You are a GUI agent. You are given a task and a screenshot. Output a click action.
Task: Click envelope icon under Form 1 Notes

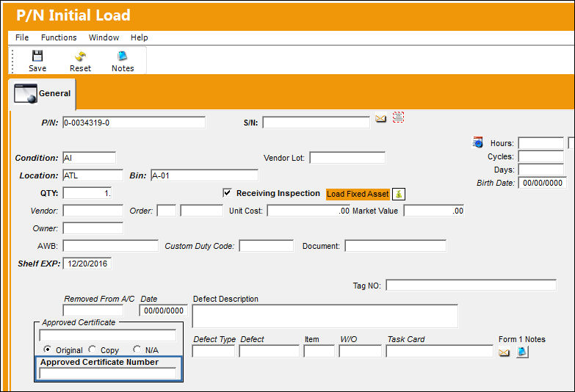pyautogui.click(x=505, y=353)
